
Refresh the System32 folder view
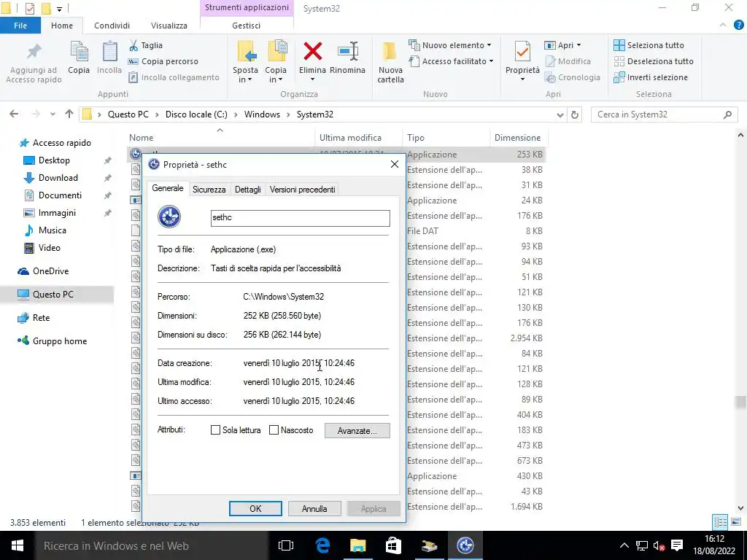(575, 114)
